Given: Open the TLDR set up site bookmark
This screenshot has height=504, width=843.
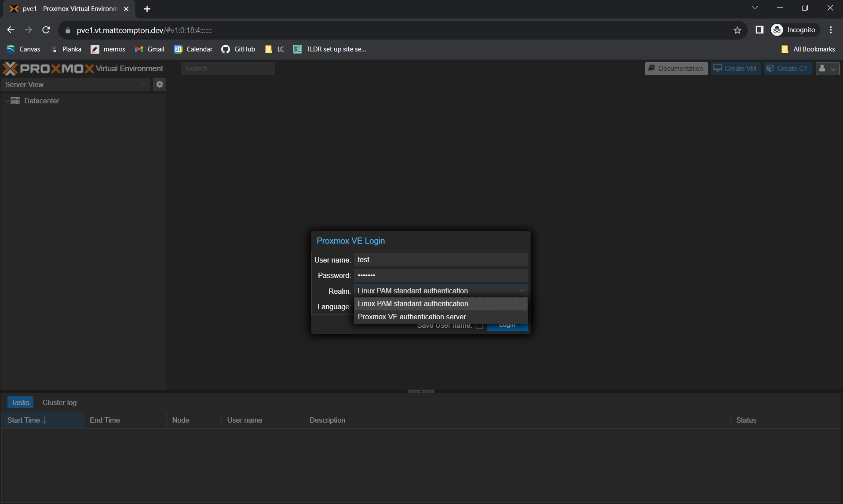Looking at the screenshot, I should click(x=330, y=49).
